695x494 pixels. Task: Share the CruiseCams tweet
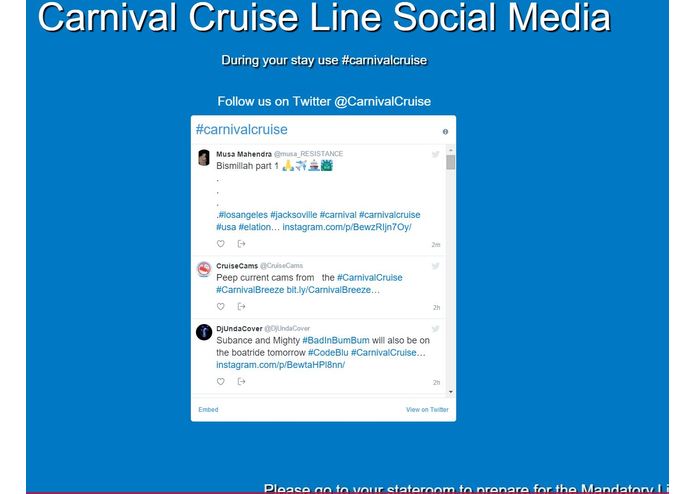241,307
